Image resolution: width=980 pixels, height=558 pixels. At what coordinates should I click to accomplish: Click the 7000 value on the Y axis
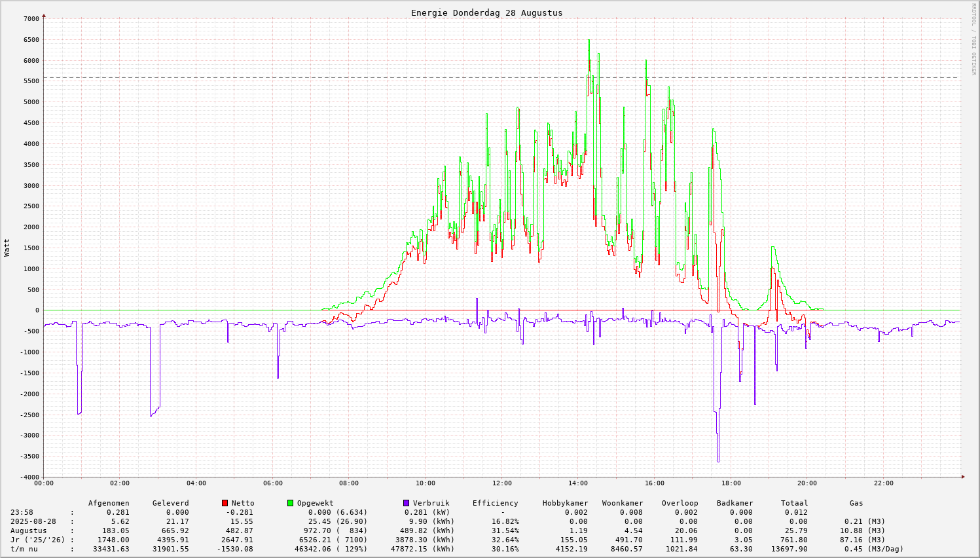[31, 19]
